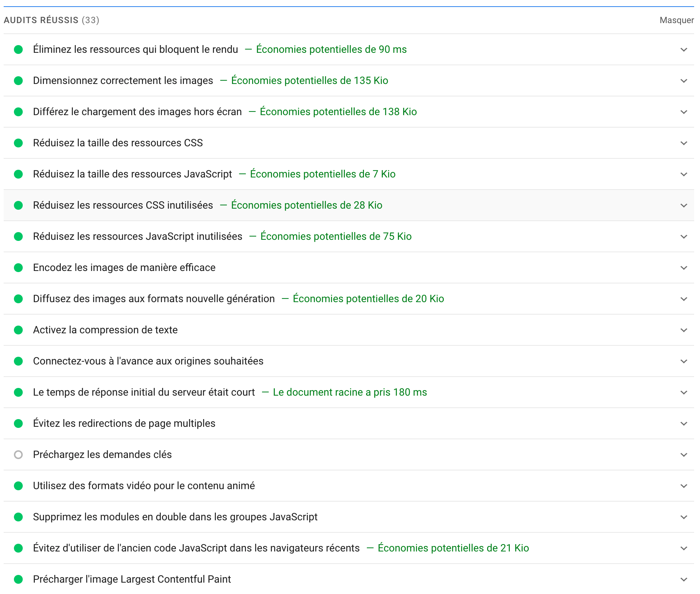Click the hollow circle beside 'Préchargez les demandes clés'
This screenshot has height=594, width=700.
(19, 454)
